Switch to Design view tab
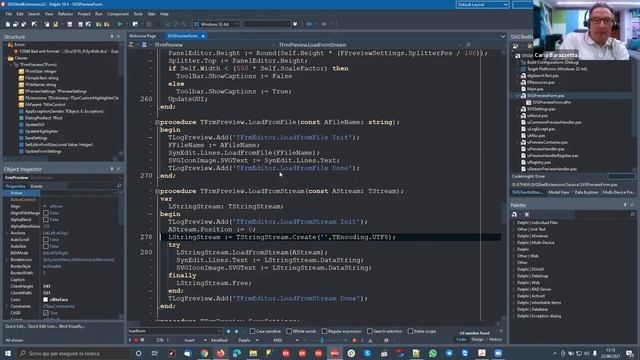Viewport: 640px width, 360px height. click(477, 340)
